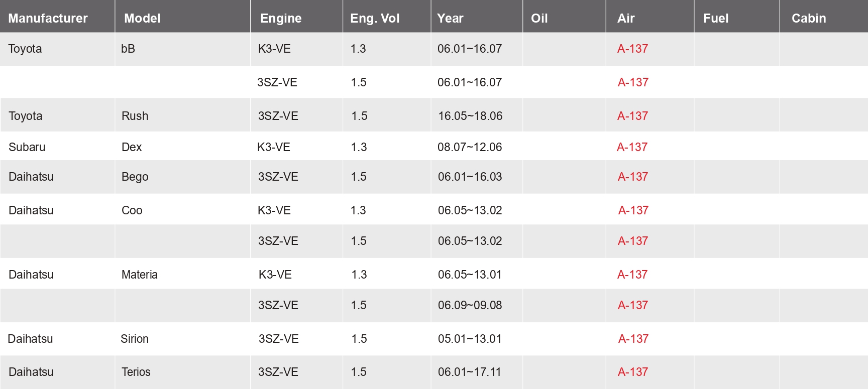868x389 pixels.
Task: Open A-137 link in Daihatsu Terios row
Action: point(632,372)
